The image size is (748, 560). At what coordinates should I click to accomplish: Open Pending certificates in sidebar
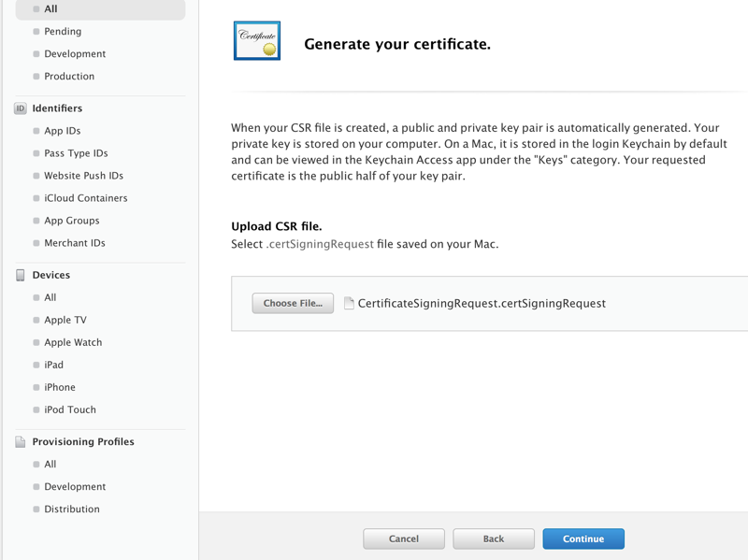pos(63,32)
